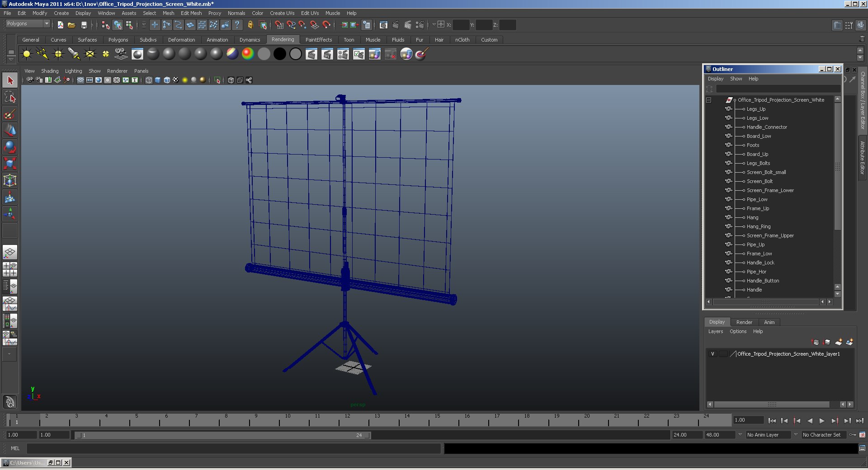
Task: Create an area light from the shelf
Action: (90, 54)
